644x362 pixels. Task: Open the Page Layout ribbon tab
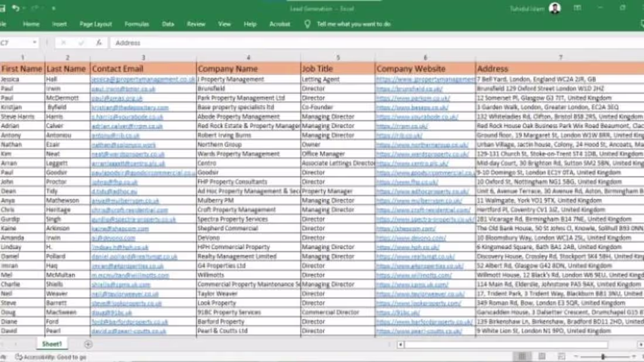(x=95, y=24)
